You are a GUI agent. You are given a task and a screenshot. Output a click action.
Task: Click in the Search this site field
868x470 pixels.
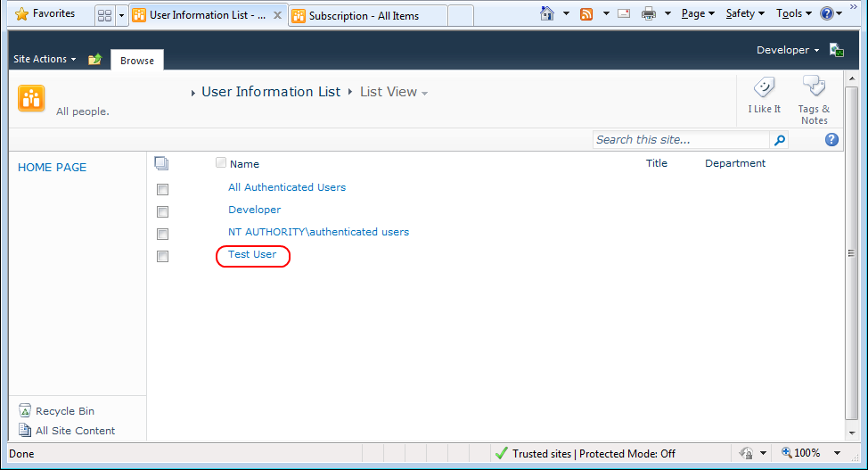[x=681, y=140]
